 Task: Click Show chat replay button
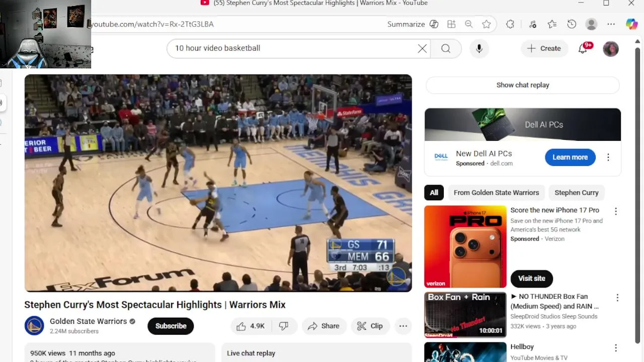523,85
